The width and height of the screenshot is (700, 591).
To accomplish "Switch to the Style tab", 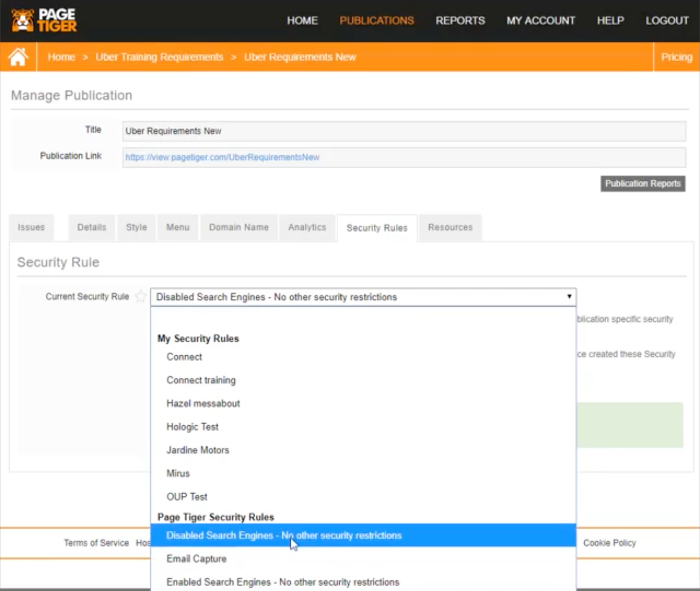I will (136, 227).
